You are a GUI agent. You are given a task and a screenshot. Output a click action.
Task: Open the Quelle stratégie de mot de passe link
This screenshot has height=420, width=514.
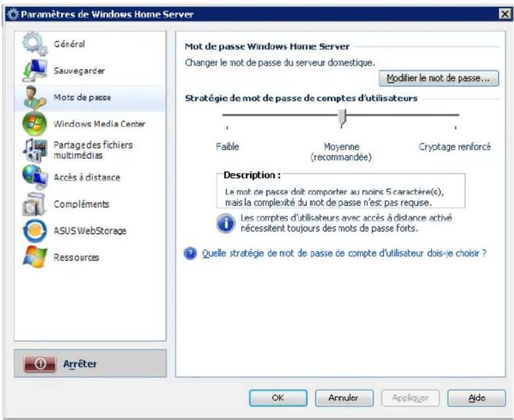[344, 253]
